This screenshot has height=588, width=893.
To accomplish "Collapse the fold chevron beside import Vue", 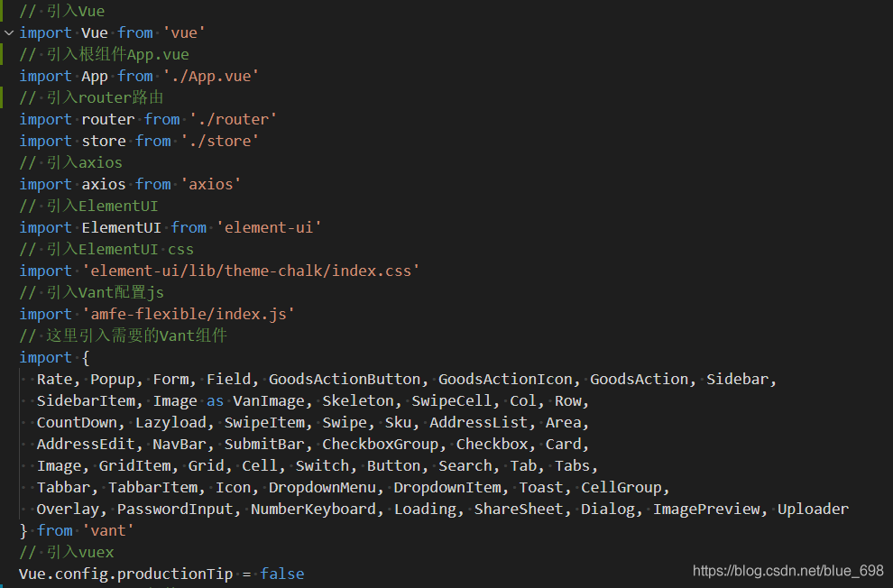I will point(8,33).
